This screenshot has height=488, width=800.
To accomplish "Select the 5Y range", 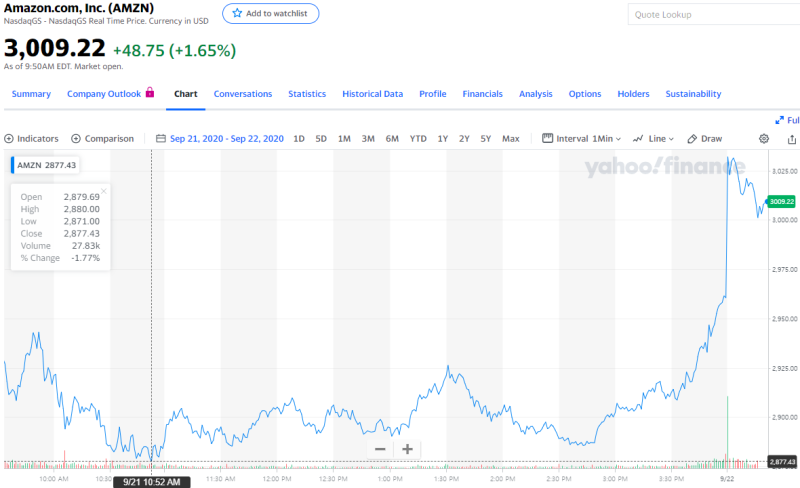I will click(486, 139).
